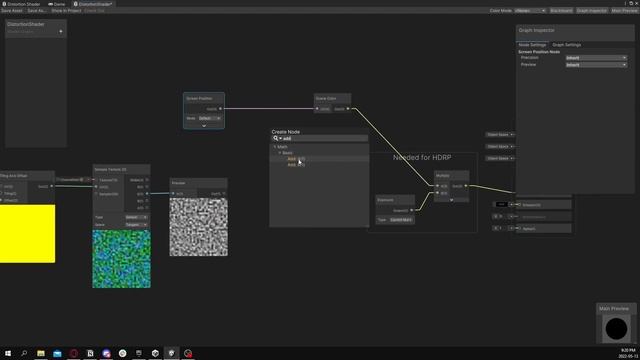Collapse the Math category in Create Node
The image size is (640, 360).
click(x=275, y=147)
